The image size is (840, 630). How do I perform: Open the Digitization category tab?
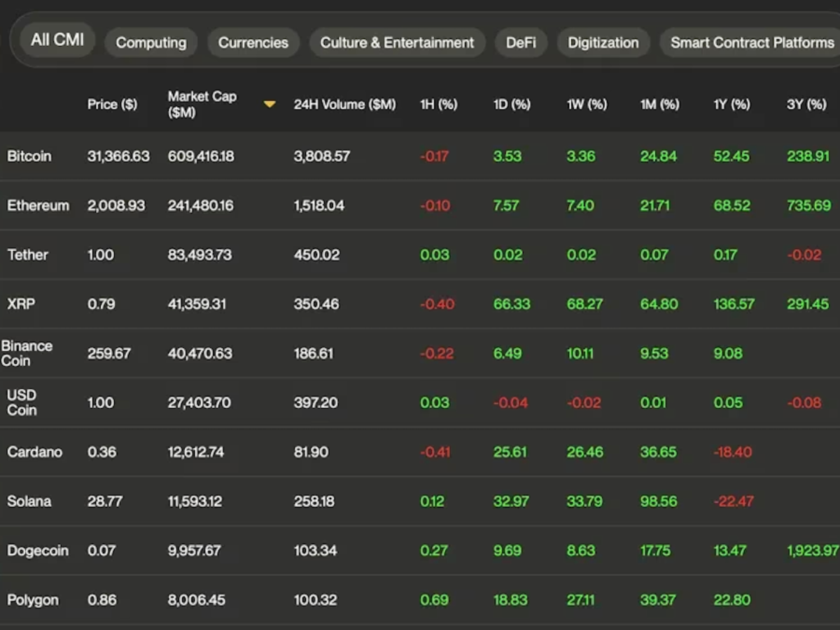(603, 43)
